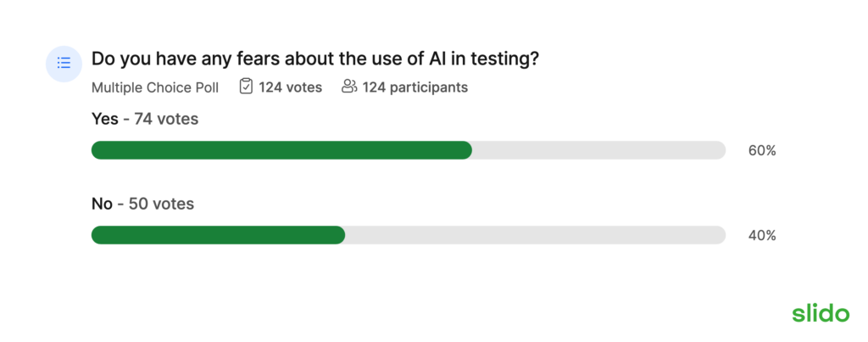Select the "No" answer option label

tap(102, 204)
